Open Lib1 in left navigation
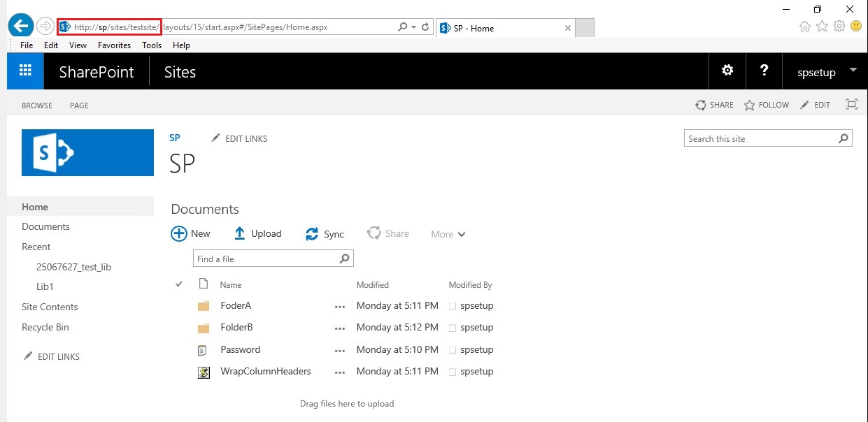Screen dimensions: 868x422 [x=45, y=286]
